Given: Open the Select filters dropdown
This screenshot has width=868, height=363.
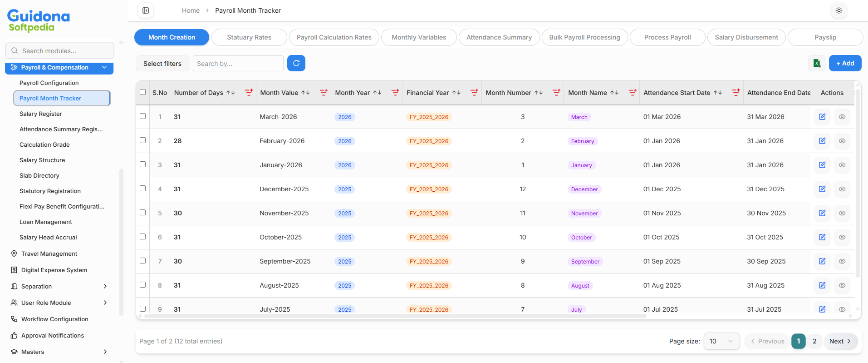Looking at the screenshot, I should (162, 64).
